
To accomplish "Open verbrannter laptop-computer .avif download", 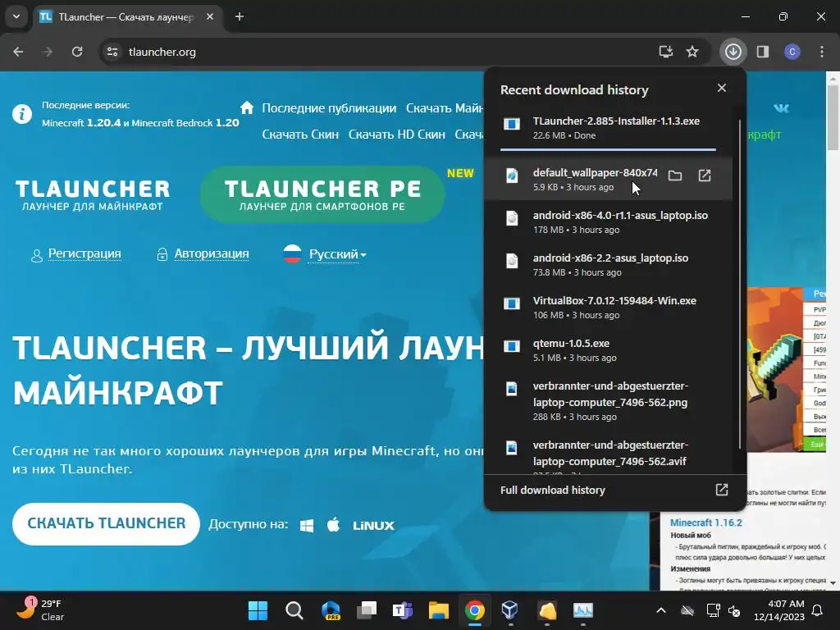I will tap(608, 454).
